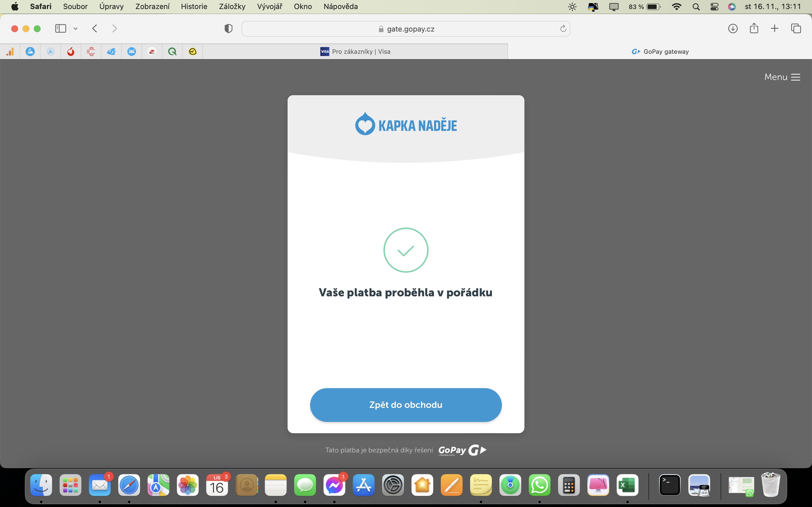The width and height of the screenshot is (812, 507).
Task: Reload page using address bar reload icon
Action: click(563, 29)
